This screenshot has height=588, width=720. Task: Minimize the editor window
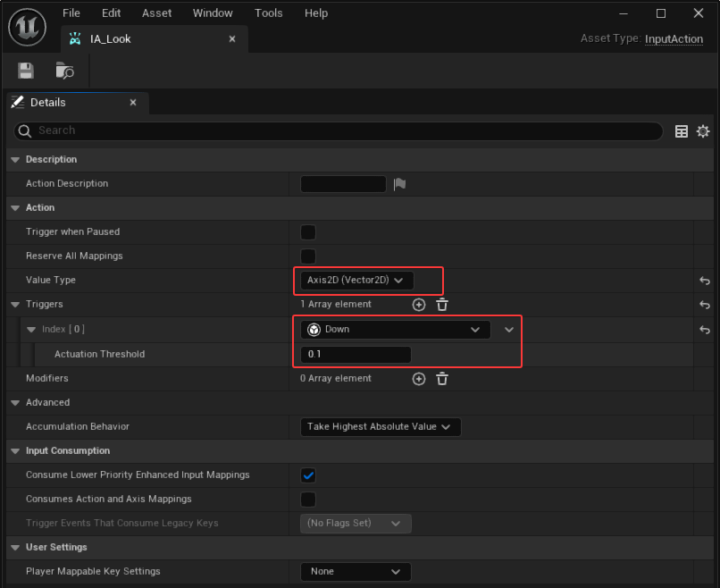[x=624, y=13]
